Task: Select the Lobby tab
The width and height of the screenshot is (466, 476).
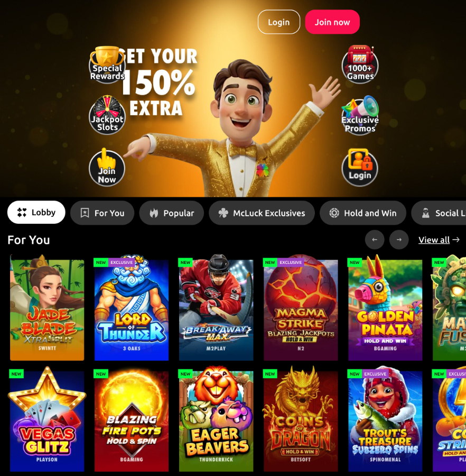Action: (36, 212)
